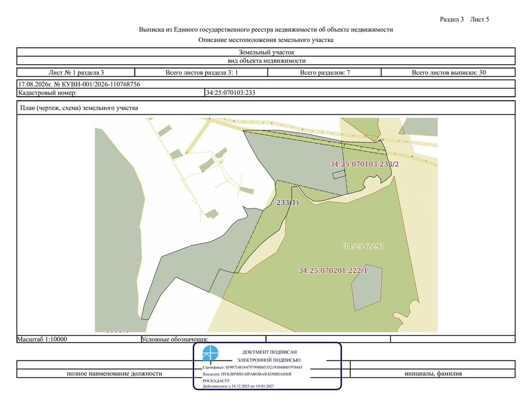Click the 'Владелец: ПУБЛИЧНО-ПРАВОВАЯ КОМПАНИЯ' line
532x411 pixels.
pyautogui.click(x=247, y=374)
